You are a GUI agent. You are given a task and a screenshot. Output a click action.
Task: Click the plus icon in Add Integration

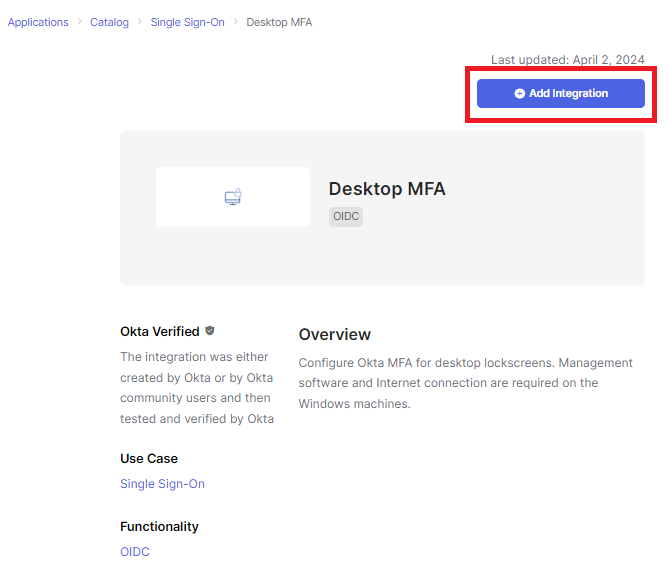pos(519,93)
